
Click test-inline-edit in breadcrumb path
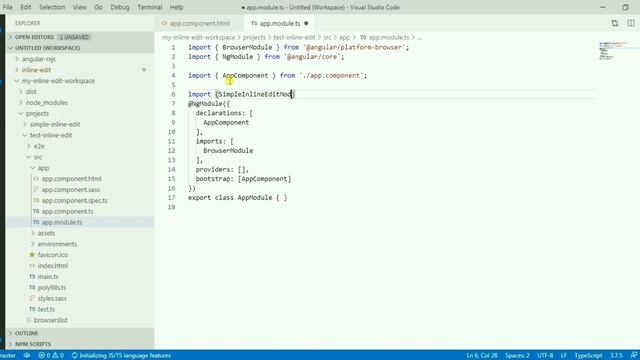[x=294, y=37]
